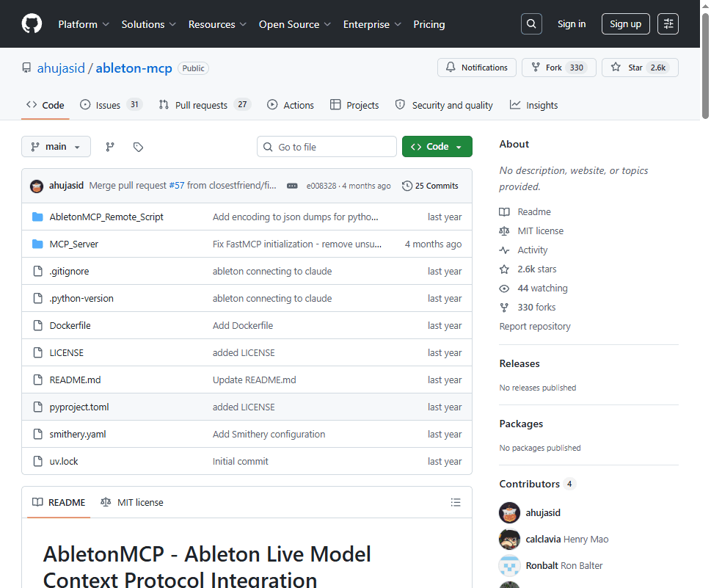Expand the Resources menu

tap(217, 24)
